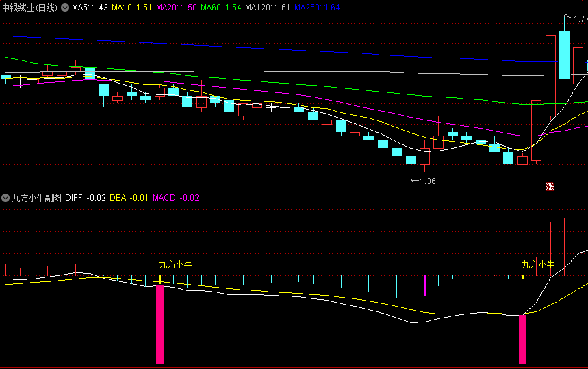Screen dimensions: 588x369
Task: Click the MA250: 1.64 indicator label
Action: 317,8
